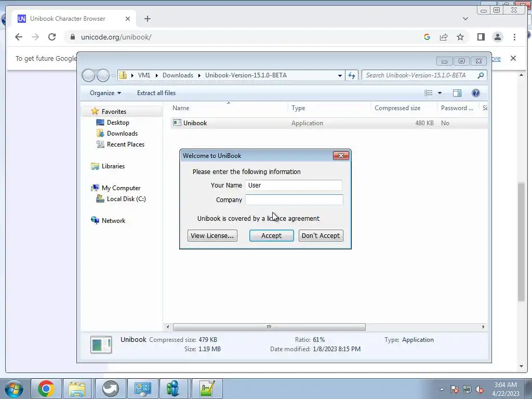
Task: Expand arrow after Downloads in breadcrumb
Action: [199, 75]
